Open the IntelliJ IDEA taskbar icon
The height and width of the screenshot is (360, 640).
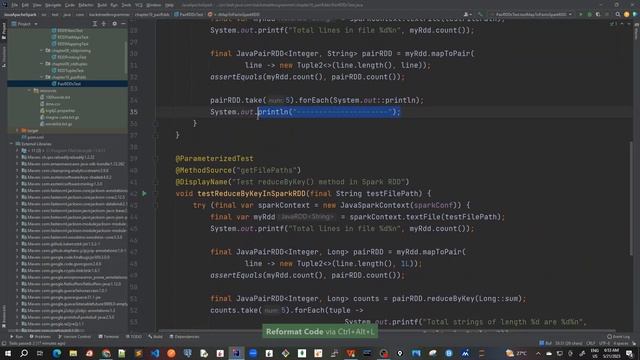tap(236, 353)
